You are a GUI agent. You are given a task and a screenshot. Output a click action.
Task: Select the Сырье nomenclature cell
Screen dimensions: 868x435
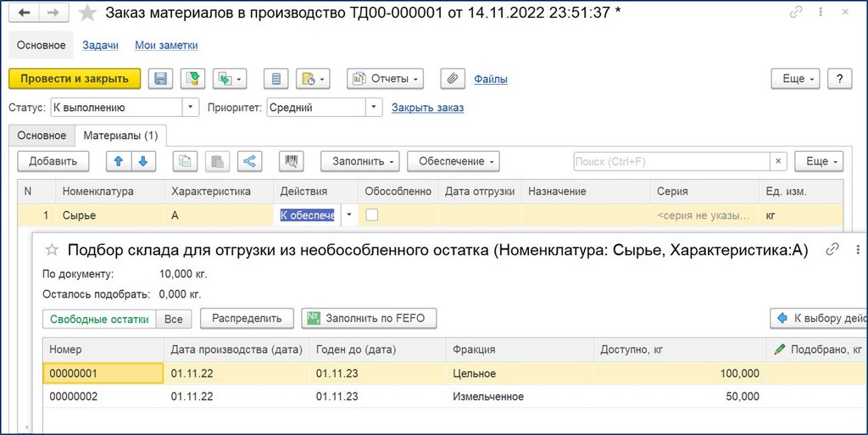point(109,215)
